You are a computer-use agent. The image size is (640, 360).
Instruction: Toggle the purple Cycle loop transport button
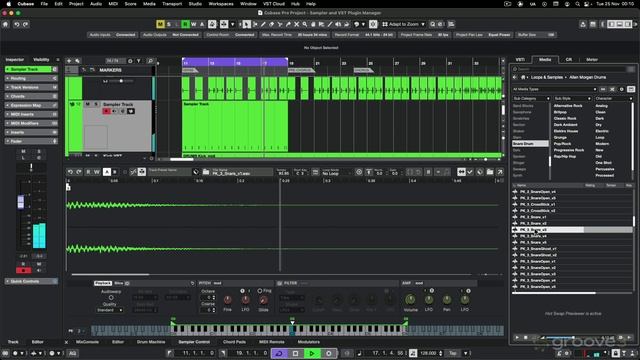[x=279, y=353]
